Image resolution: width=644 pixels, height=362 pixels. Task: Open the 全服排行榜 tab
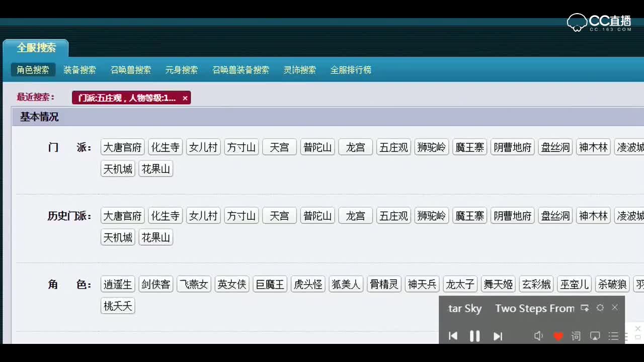[x=351, y=70]
